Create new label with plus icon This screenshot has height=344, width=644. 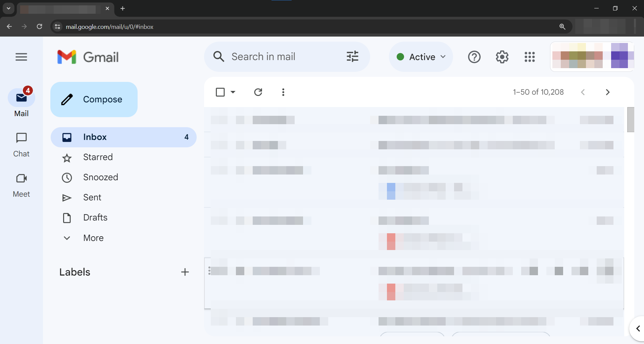click(x=185, y=272)
